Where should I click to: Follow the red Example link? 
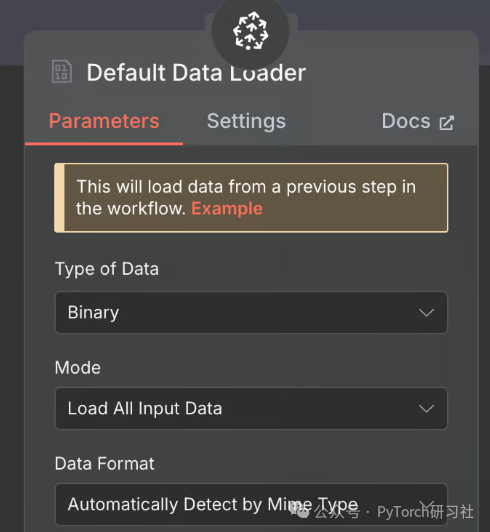[x=227, y=208]
